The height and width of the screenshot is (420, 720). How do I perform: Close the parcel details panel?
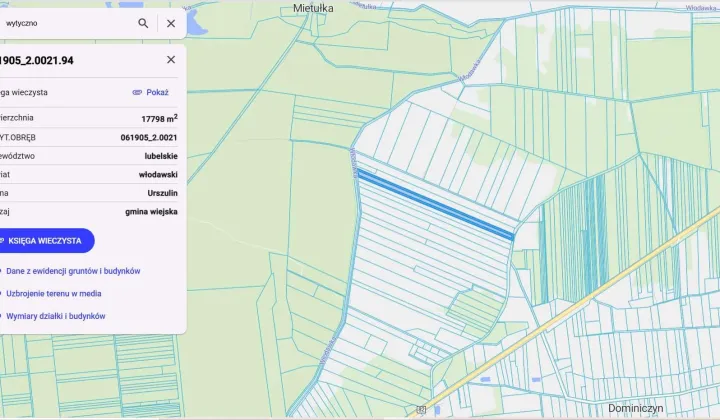tap(171, 60)
